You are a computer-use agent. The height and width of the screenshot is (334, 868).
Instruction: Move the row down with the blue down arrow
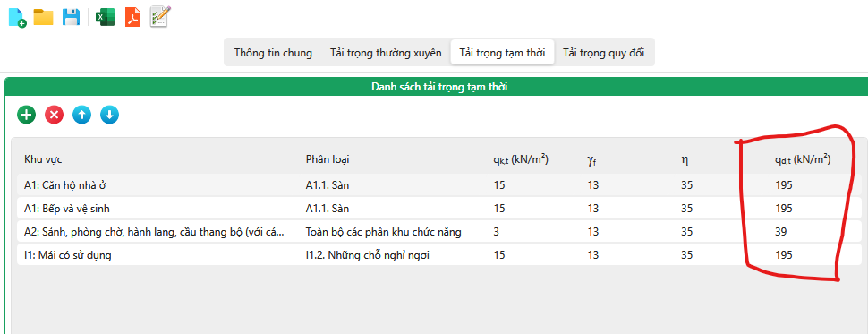109,116
